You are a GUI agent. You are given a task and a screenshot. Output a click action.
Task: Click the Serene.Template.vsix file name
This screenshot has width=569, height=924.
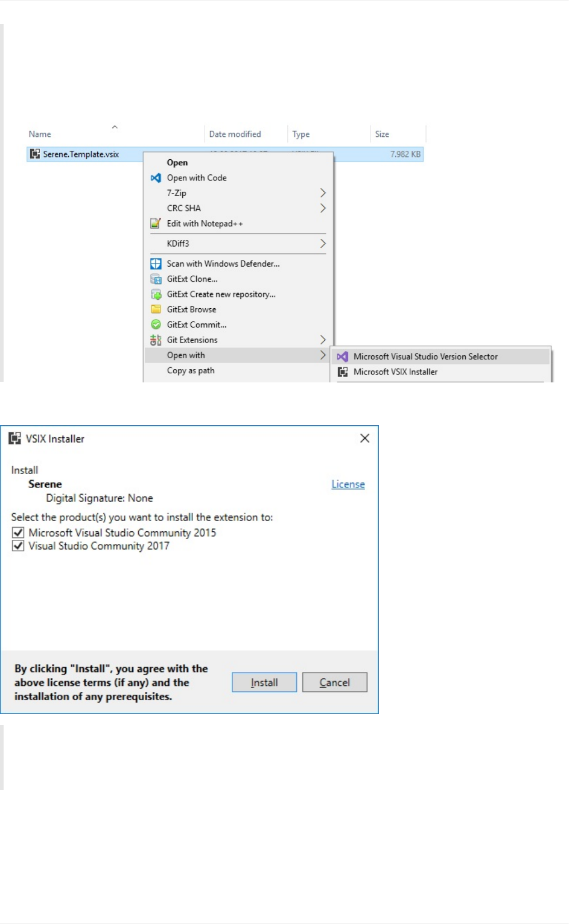81,154
